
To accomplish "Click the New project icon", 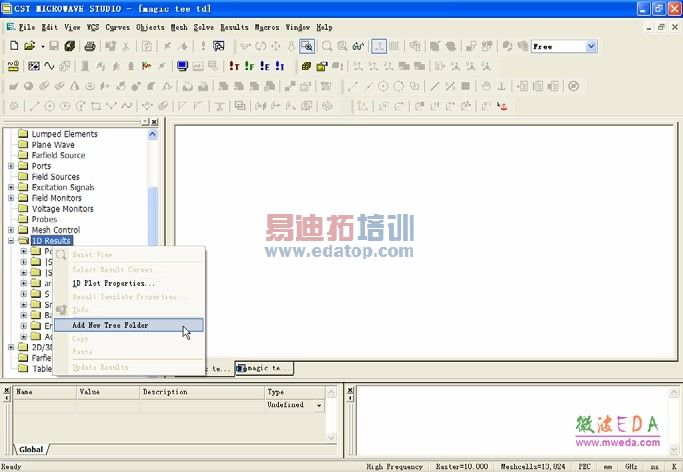I will (x=14, y=46).
